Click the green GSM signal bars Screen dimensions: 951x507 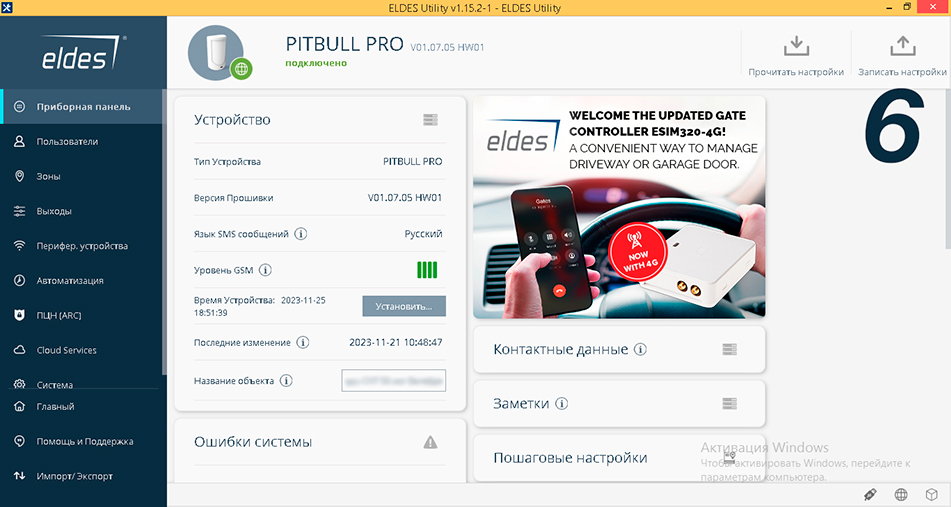(x=427, y=270)
